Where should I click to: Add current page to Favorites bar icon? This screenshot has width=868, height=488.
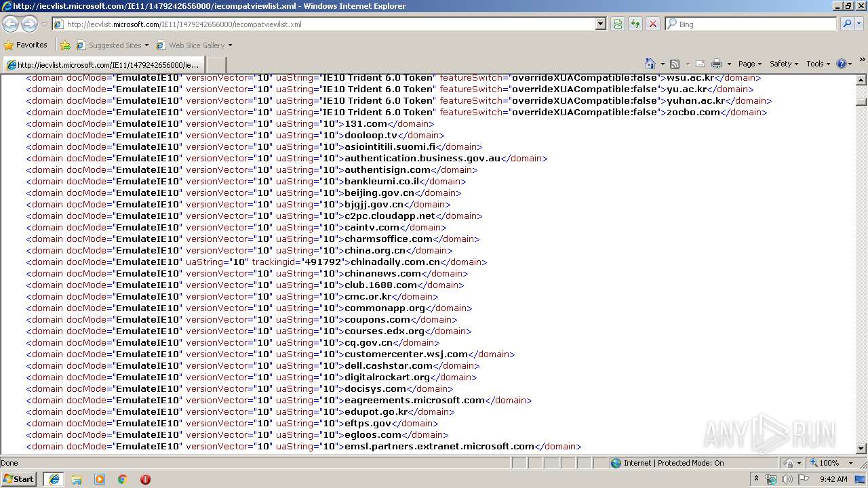pyautogui.click(x=64, y=45)
